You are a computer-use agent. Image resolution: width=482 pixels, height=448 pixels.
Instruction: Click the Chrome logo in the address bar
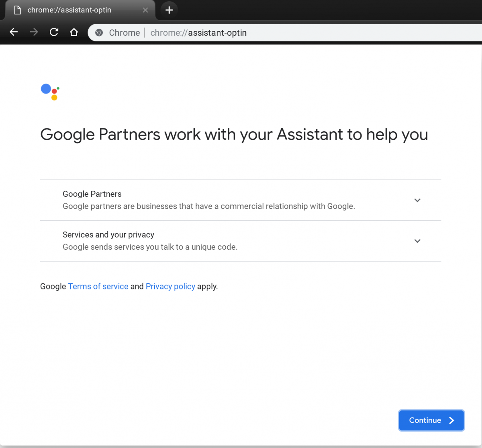click(99, 33)
